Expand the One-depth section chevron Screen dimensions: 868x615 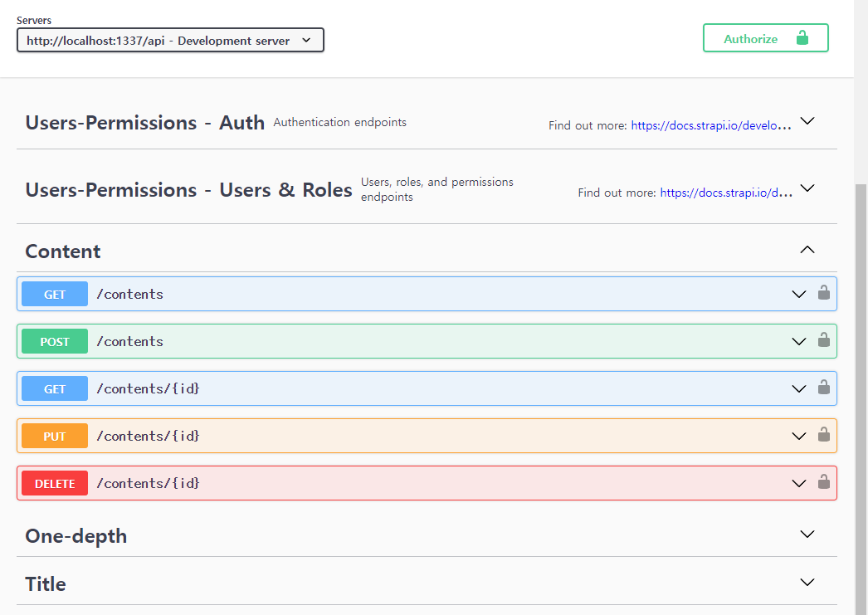[807, 534]
